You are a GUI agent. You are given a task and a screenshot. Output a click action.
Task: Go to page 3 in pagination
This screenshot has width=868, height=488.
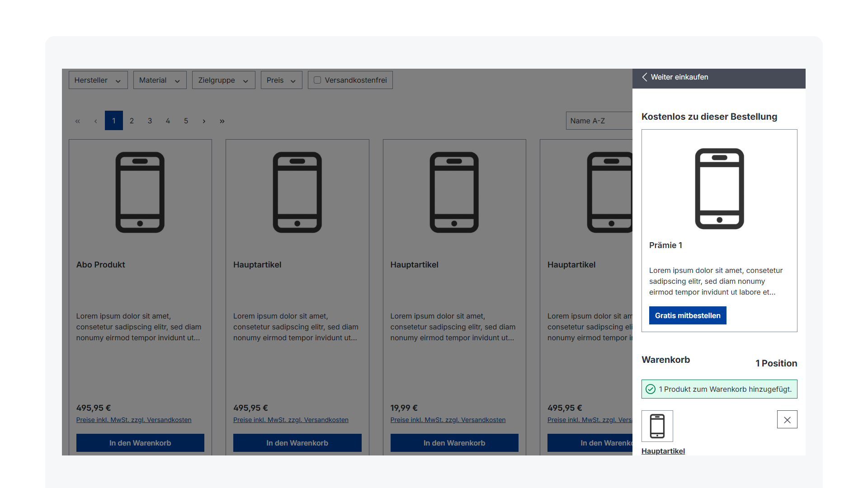[150, 121]
